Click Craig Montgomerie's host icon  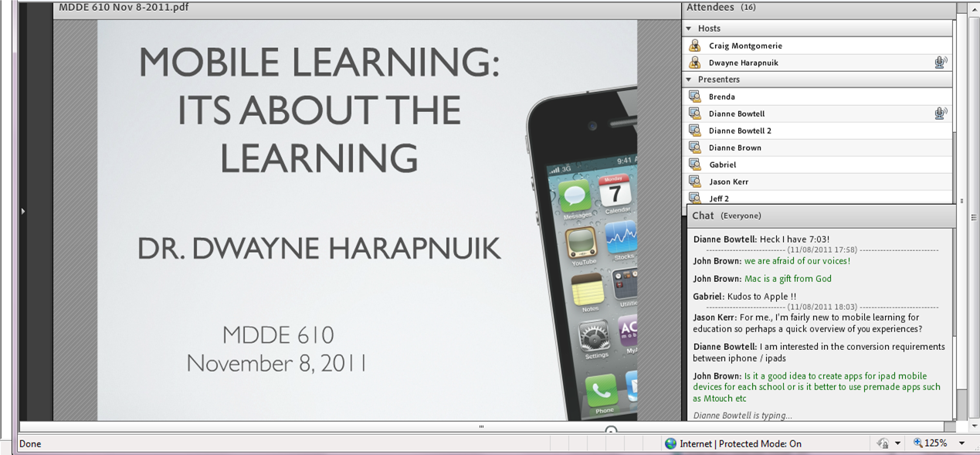pyautogui.click(x=694, y=46)
